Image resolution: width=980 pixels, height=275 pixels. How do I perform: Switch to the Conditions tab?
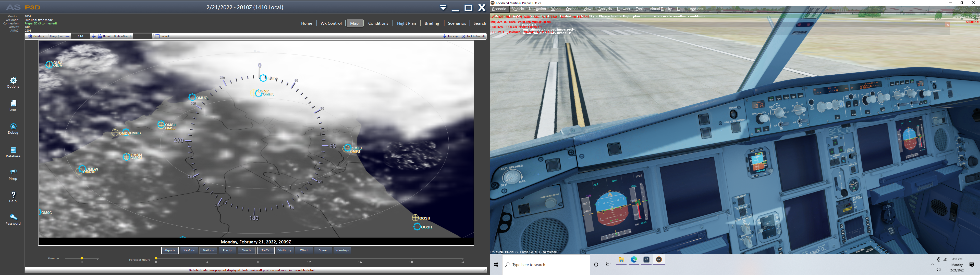(x=378, y=23)
